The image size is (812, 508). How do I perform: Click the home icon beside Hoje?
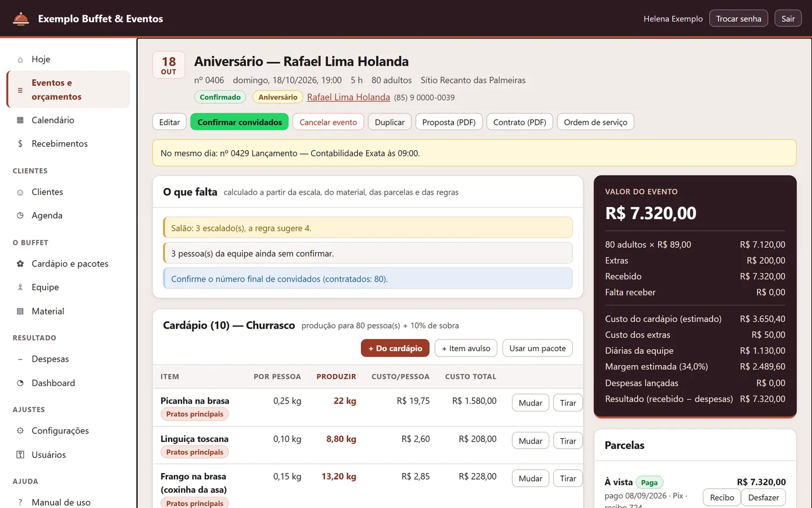(x=20, y=59)
